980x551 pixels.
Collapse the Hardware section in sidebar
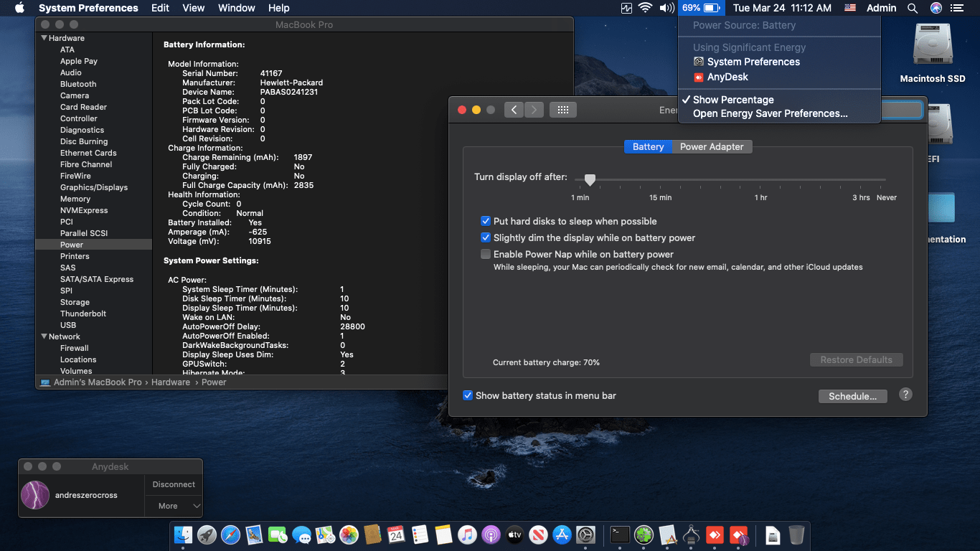[44, 38]
